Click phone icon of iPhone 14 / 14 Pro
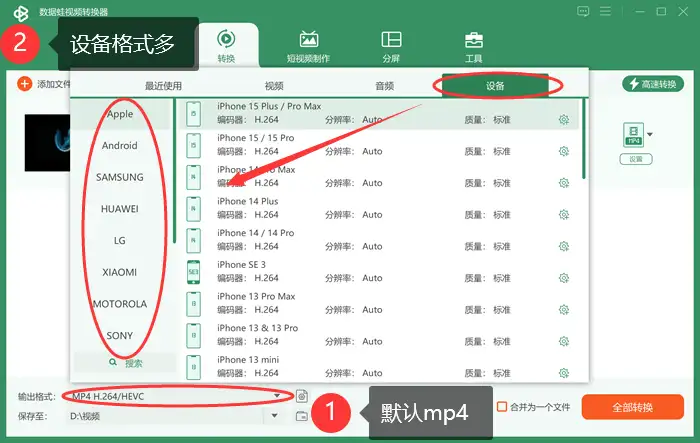This screenshot has width=700, height=443. point(193,241)
